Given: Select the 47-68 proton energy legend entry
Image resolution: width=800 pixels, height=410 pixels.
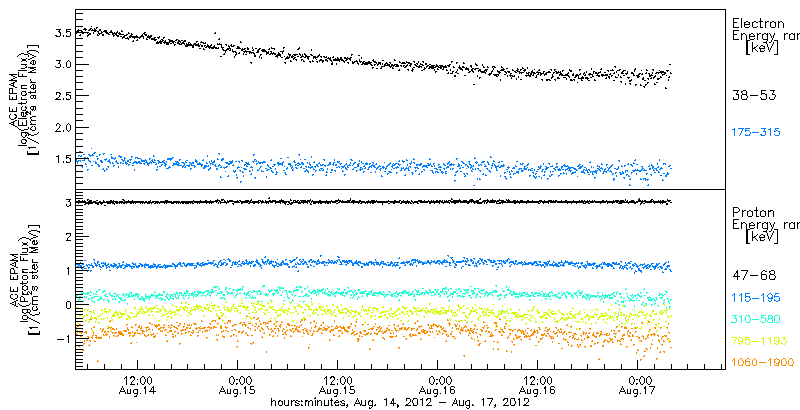Looking at the screenshot, I should (754, 276).
